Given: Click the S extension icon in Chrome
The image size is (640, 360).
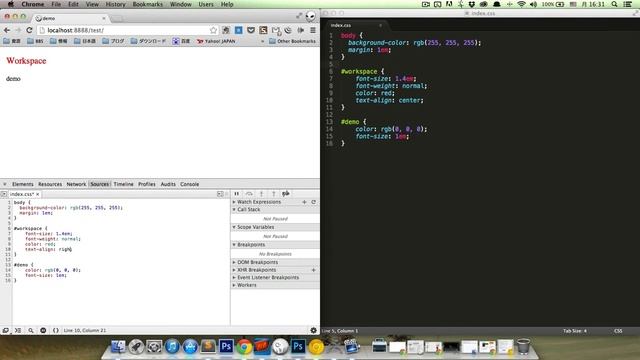Looking at the screenshot, I should tap(264, 30).
